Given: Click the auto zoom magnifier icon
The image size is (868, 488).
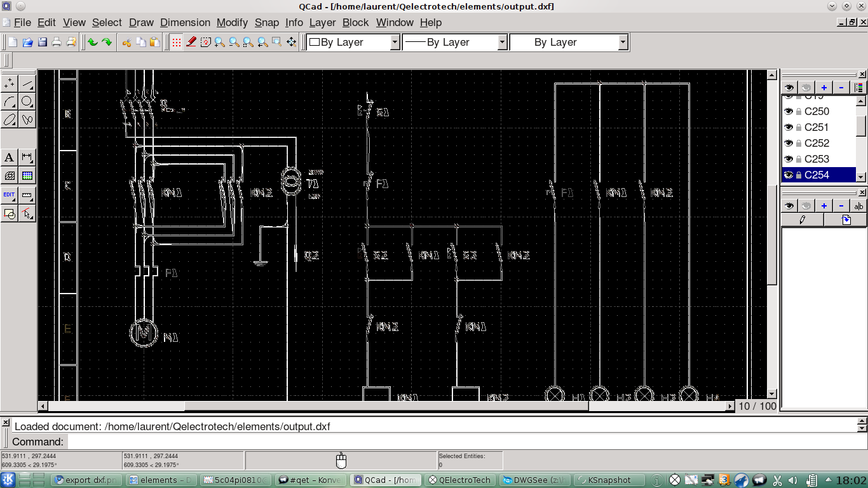Looking at the screenshot, I should [248, 42].
